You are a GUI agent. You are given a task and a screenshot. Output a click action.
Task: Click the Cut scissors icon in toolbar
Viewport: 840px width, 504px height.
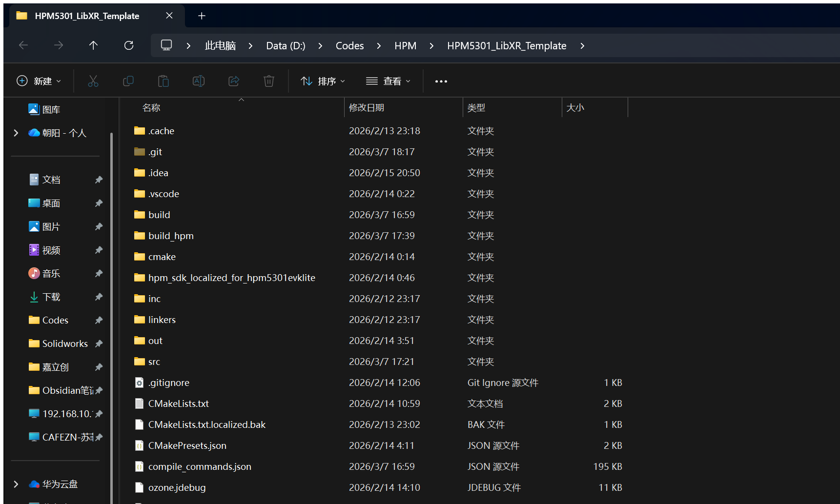click(93, 81)
